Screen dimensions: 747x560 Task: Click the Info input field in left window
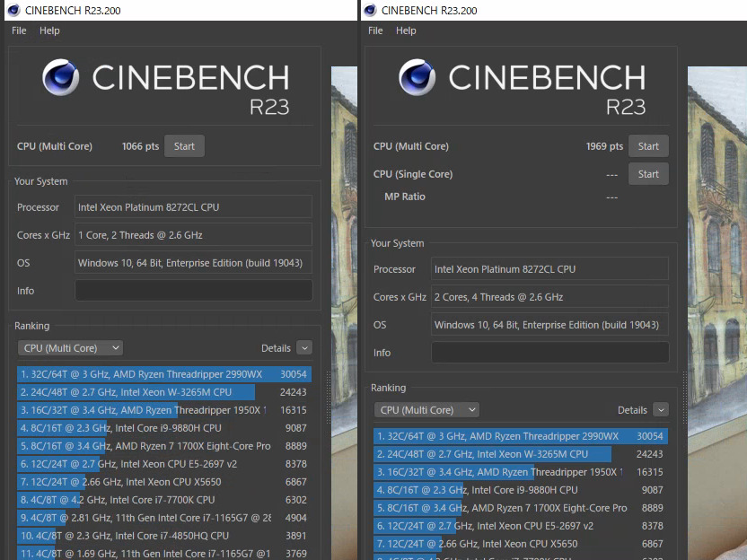point(193,291)
